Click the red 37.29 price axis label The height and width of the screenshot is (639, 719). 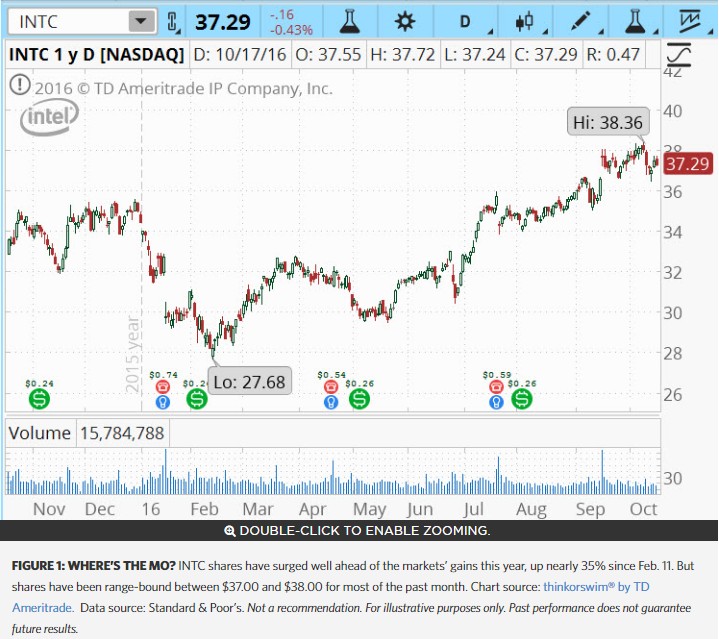[688, 164]
